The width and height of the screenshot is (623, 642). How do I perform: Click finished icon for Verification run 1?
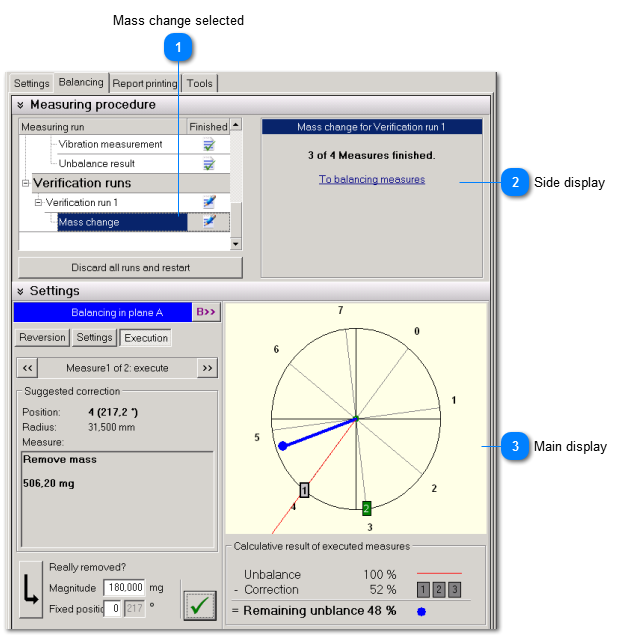click(208, 202)
